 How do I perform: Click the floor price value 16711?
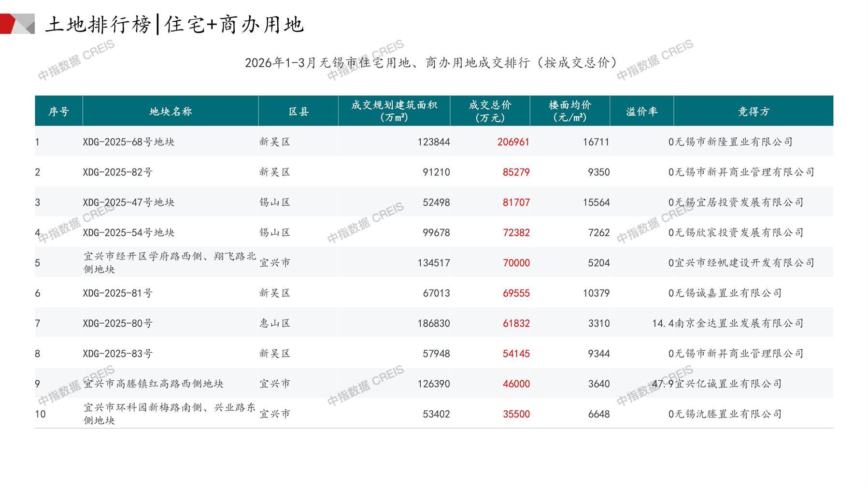coord(596,142)
